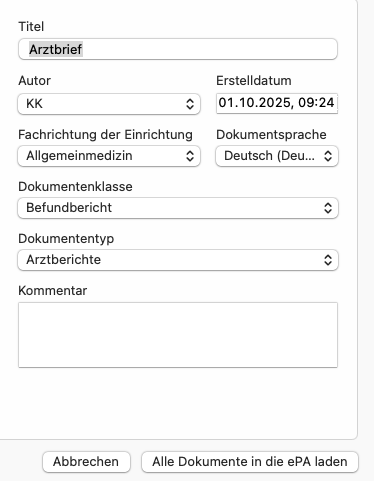The width and height of the screenshot is (374, 481).
Task: Click the Autor dropdown chevron arrows
Action: click(x=190, y=104)
